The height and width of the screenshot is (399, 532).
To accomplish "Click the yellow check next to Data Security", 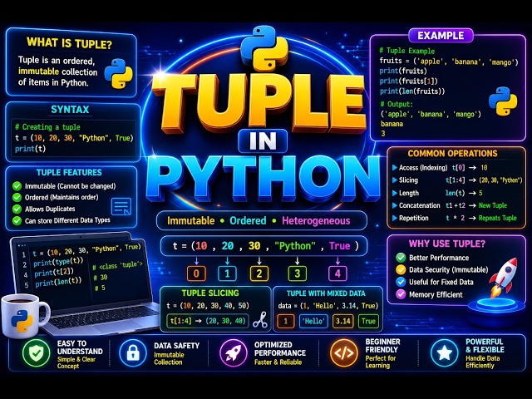I will click(x=401, y=269).
